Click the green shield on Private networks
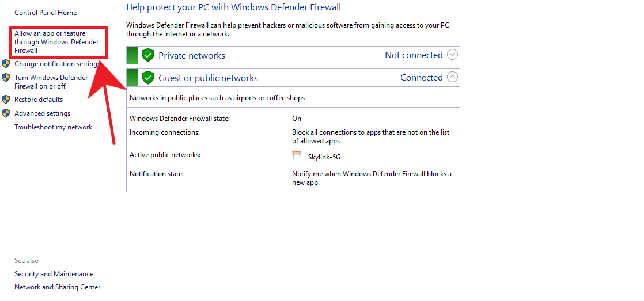Screen dimensions: 644x301 [x=148, y=55]
